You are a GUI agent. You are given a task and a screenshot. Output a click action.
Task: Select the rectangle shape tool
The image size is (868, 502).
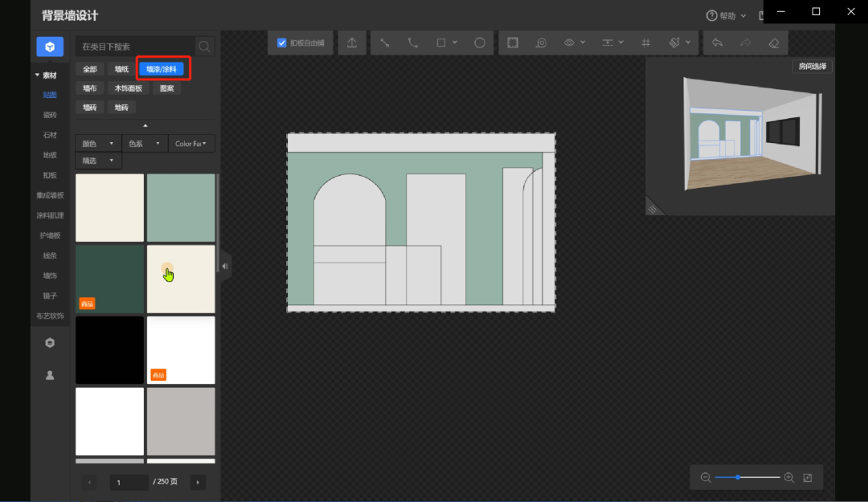click(441, 43)
